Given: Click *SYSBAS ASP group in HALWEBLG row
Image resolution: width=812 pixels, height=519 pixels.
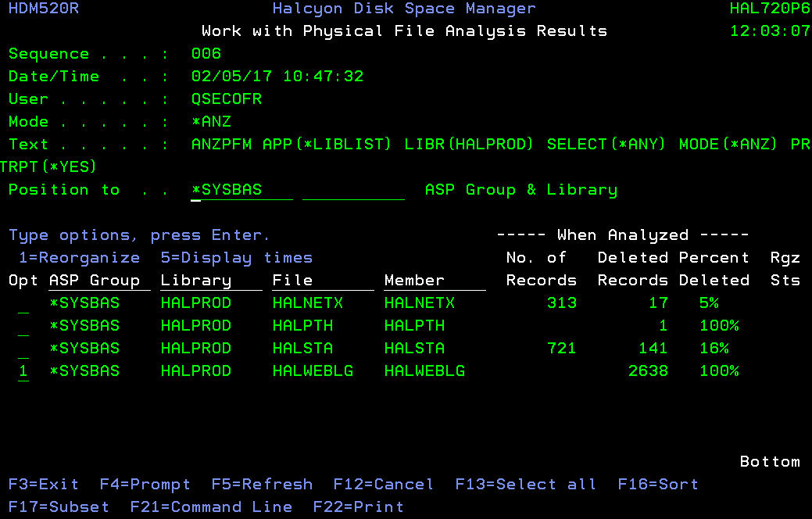Looking at the screenshot, I should tap(84, 370).
